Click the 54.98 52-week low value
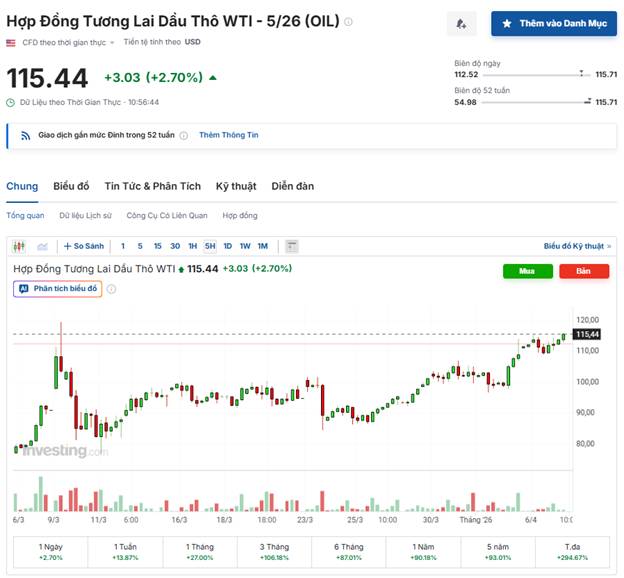 [466, 102]
